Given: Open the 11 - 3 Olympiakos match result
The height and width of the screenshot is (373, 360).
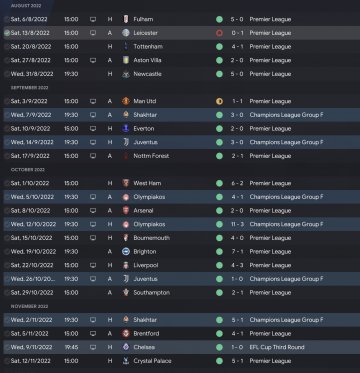Looking at the screenshot, I should pos(238,224).
